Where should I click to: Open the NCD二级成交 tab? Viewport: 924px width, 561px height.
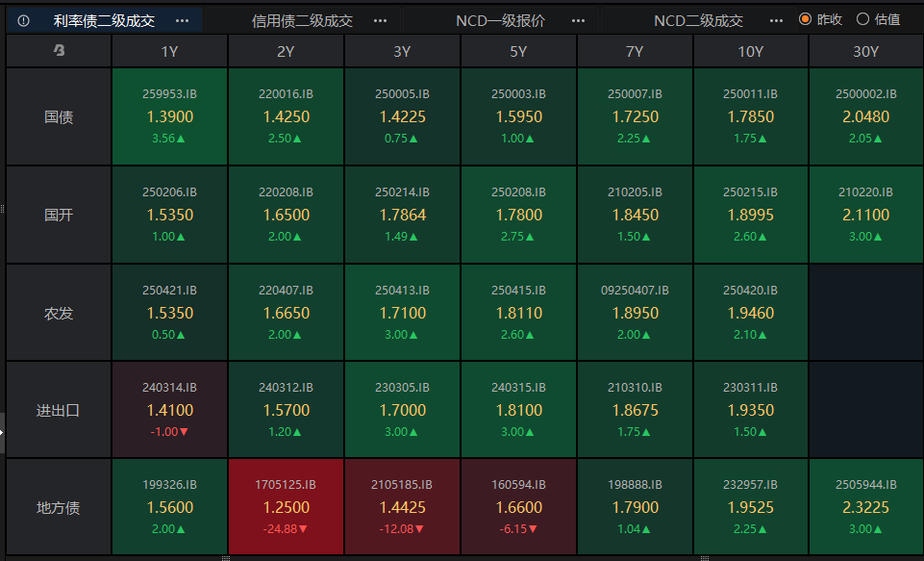point(697,19)
